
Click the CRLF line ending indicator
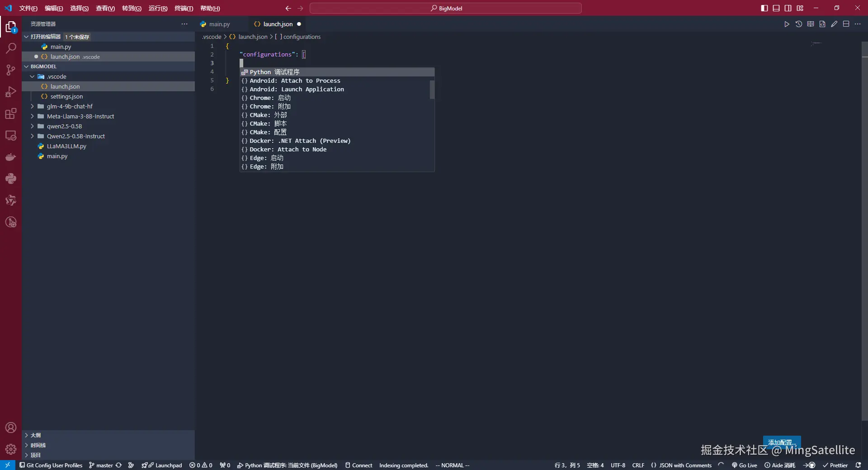tap(638, 465)
